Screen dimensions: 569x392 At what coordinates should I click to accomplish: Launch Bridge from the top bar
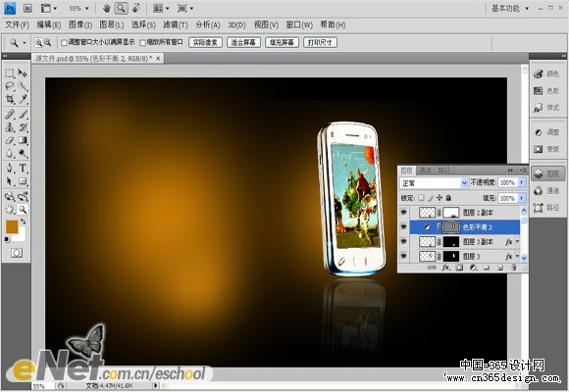[27, 8]
